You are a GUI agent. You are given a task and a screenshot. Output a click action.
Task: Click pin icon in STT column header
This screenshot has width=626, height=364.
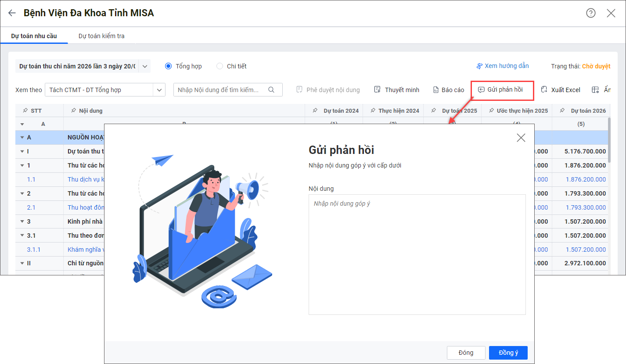coord(25,111)
